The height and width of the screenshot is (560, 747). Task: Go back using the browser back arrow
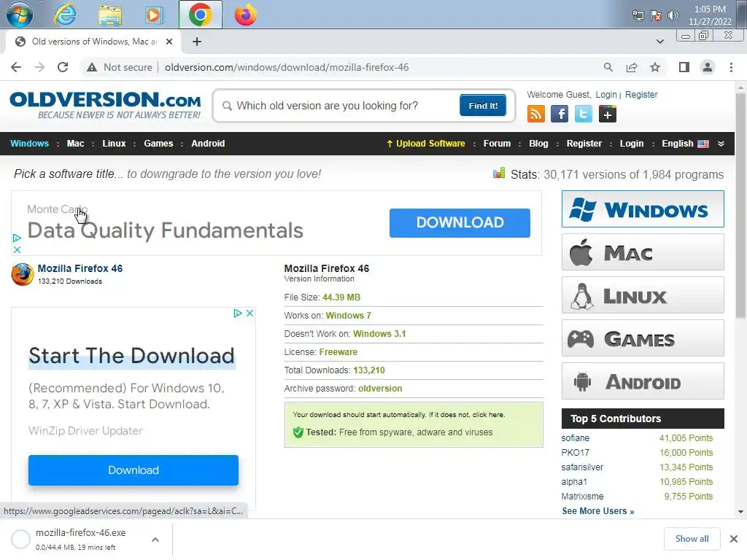click(x=16, y=67)
